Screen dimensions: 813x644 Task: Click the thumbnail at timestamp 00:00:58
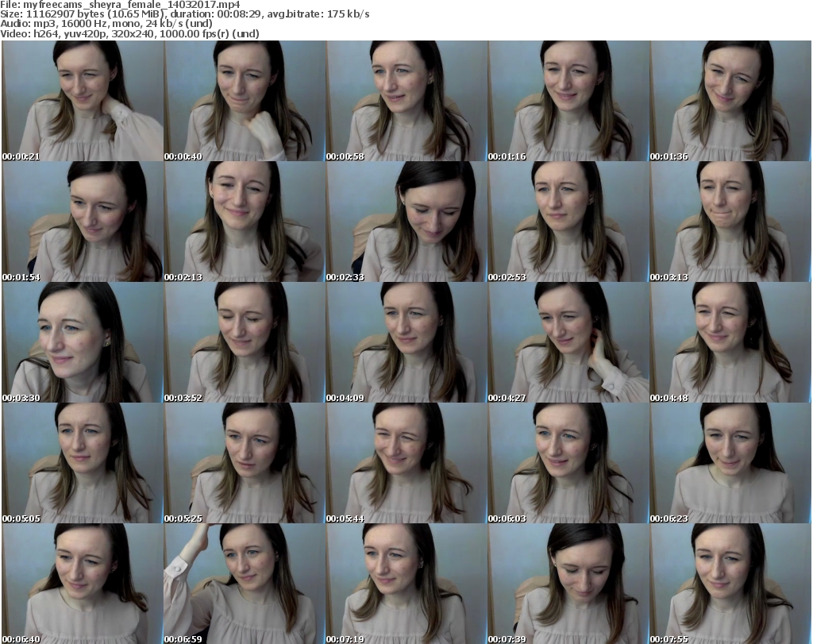[406, 101]
